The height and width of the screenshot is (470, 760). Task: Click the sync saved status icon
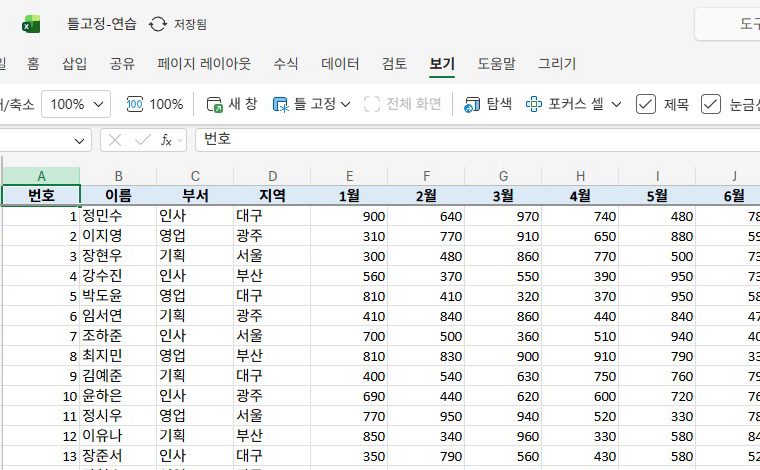tap(158, 24)
